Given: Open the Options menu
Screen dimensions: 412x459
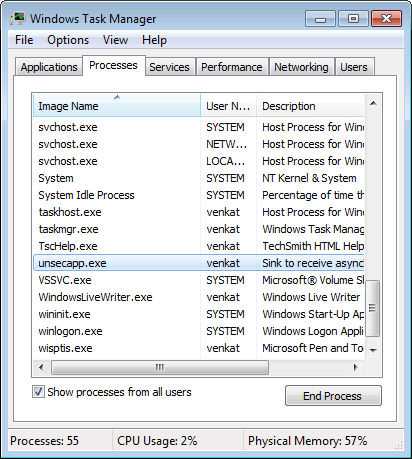Looking at the screenshot, I should pos(68,40).
